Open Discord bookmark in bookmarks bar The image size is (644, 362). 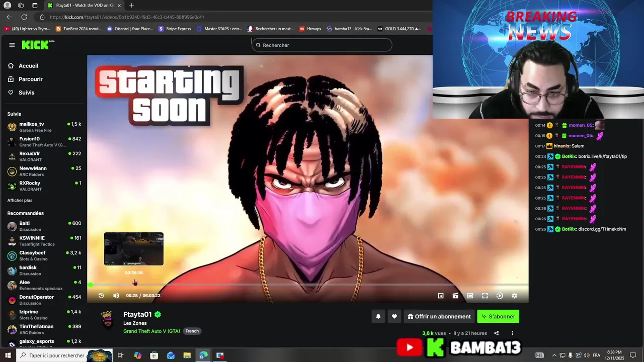(130, 29)
